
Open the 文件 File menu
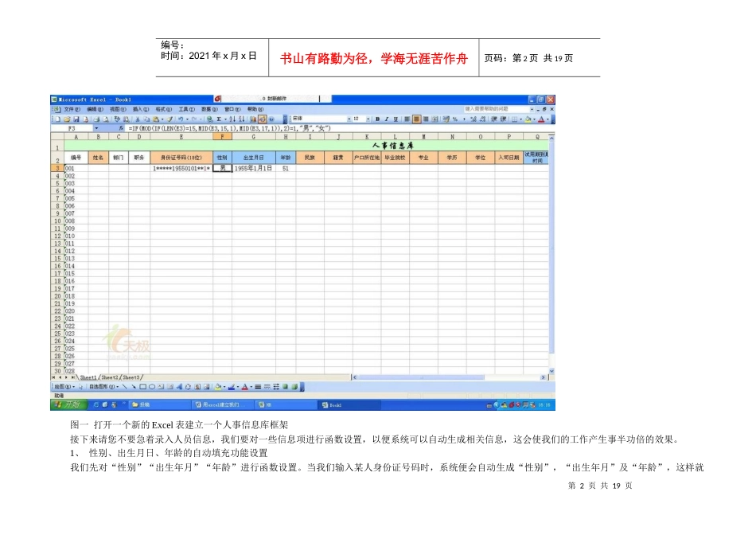[x=72, y=109]
